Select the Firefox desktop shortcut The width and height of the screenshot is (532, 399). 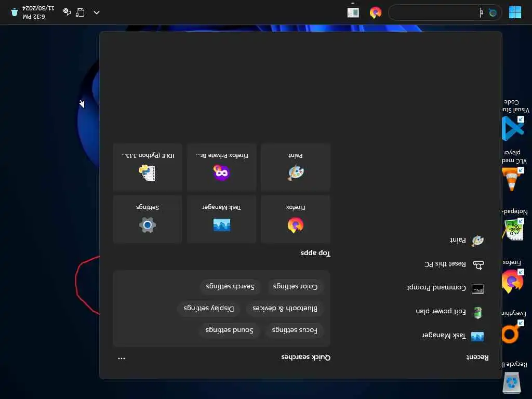[x=513, y=275]
